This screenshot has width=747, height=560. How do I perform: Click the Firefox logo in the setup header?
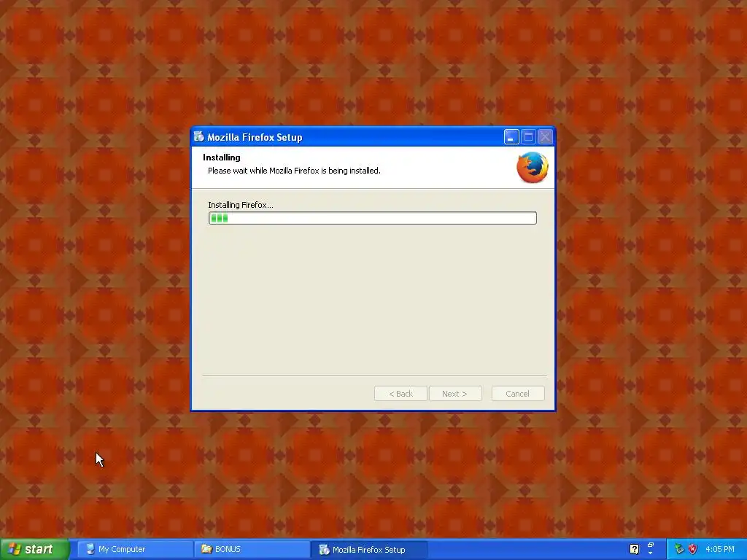(x=532, y=167)
